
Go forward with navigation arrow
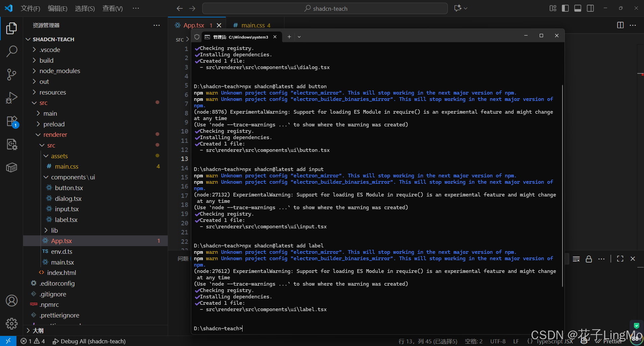click(192, 8)
